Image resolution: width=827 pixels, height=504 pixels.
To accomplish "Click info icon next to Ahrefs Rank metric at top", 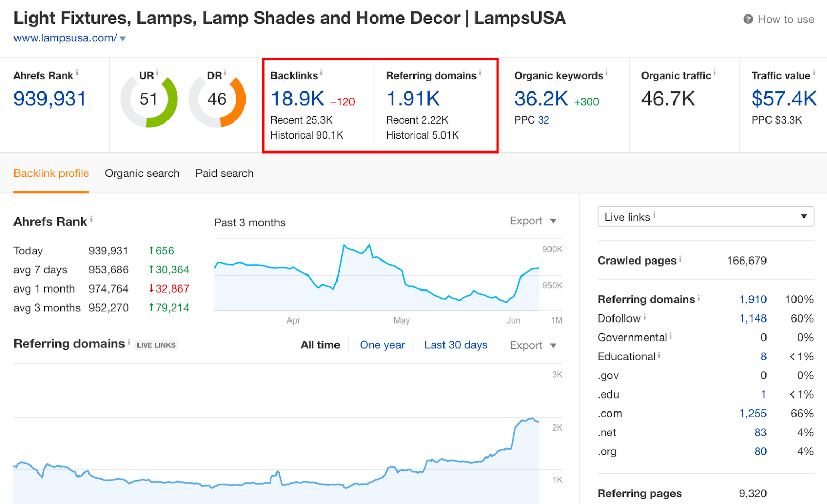I will coord(77,73).
